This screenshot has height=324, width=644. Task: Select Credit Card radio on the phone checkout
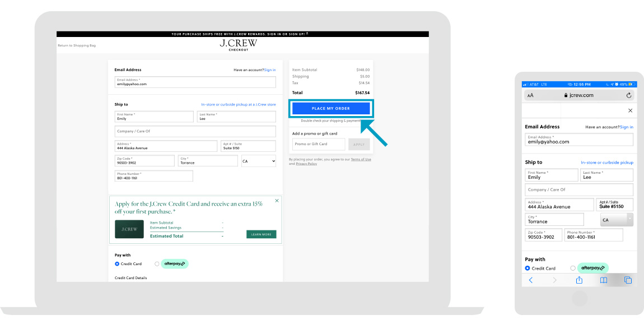528,268
